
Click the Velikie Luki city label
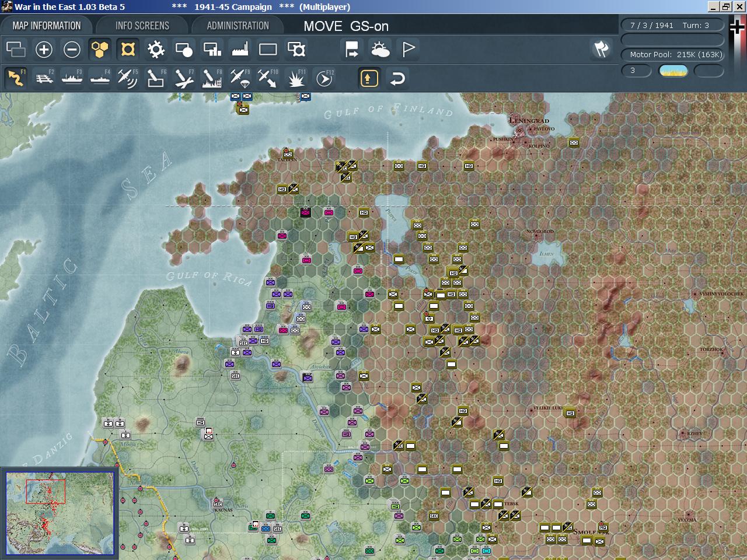(x=547, y=408)
